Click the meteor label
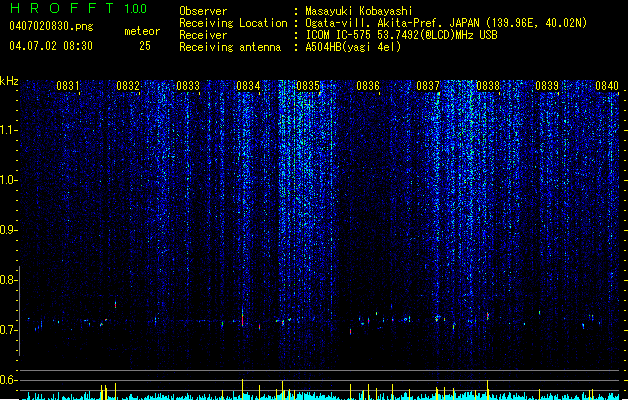This screenshot has height=400, width=629. tap(142, 31)
